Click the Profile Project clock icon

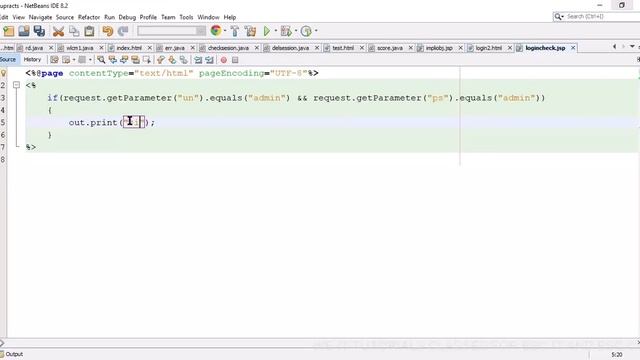tap(306, 31)
